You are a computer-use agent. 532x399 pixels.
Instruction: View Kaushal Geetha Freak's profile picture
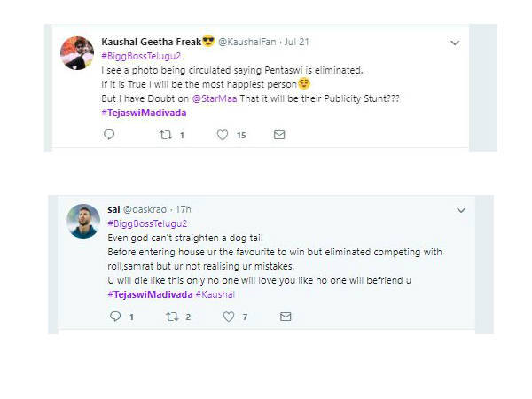pyautogui.click(x=77, y=53)
